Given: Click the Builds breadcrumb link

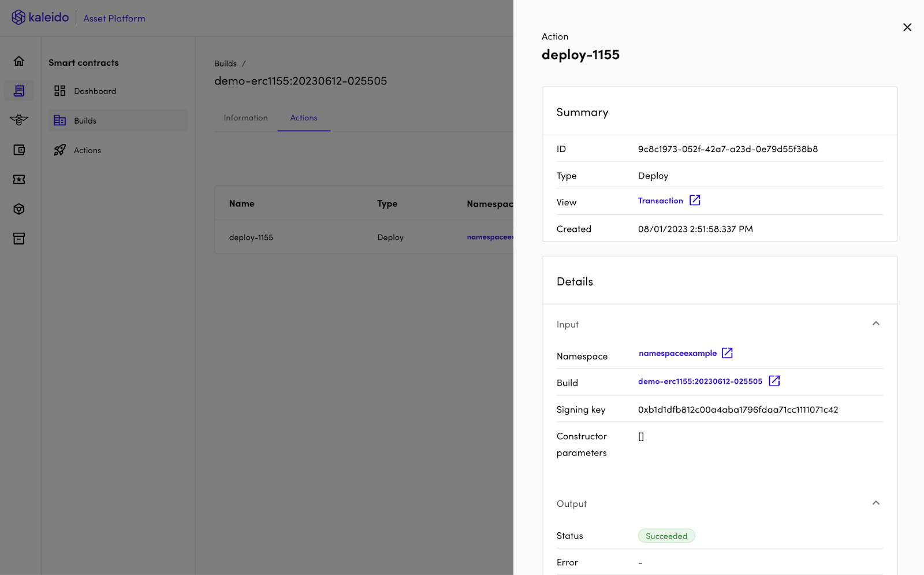Looking at the screenshot, I should coord(225,64).
